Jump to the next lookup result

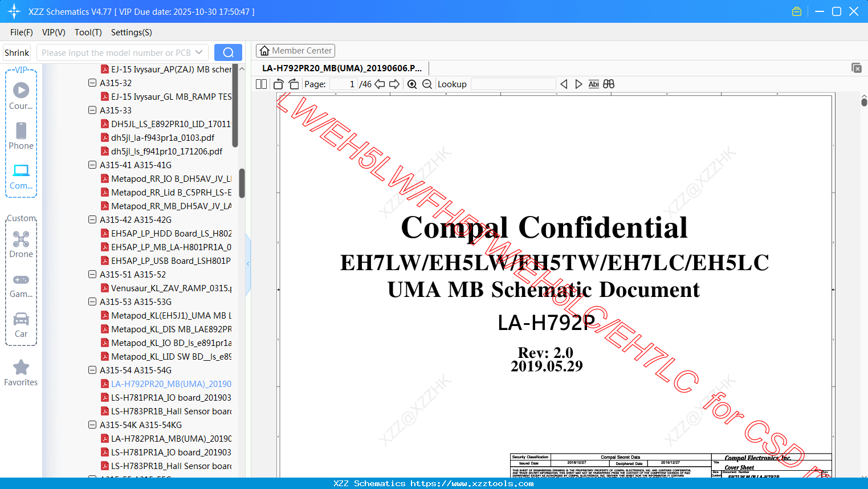[578, 84]
